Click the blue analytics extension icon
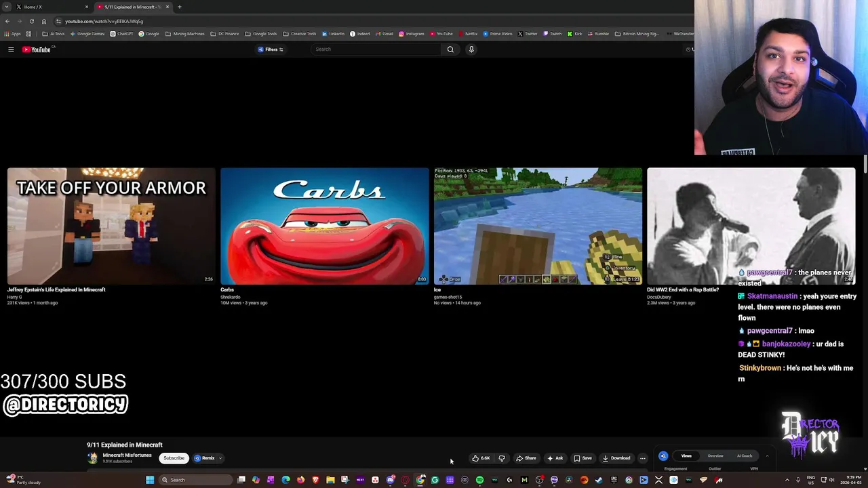The image size is (868, 488). (x=663, y=456)
